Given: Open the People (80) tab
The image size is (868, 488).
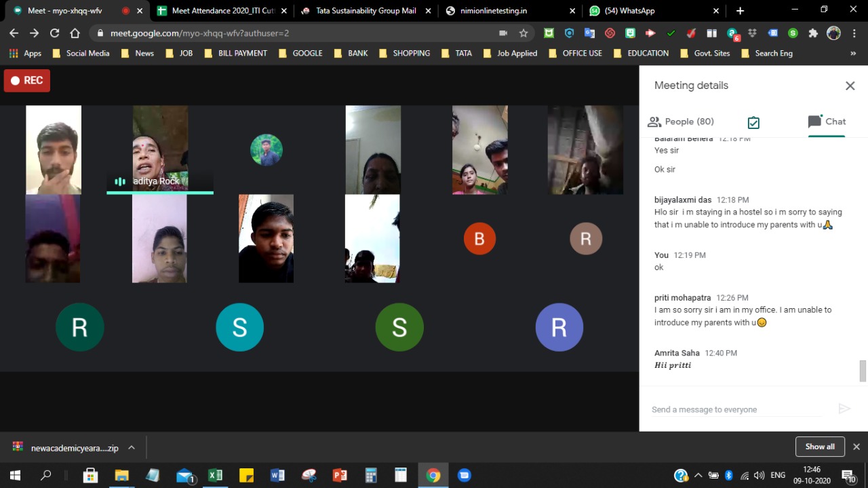Looking at the screenshot, I should (x=681, y=121).
